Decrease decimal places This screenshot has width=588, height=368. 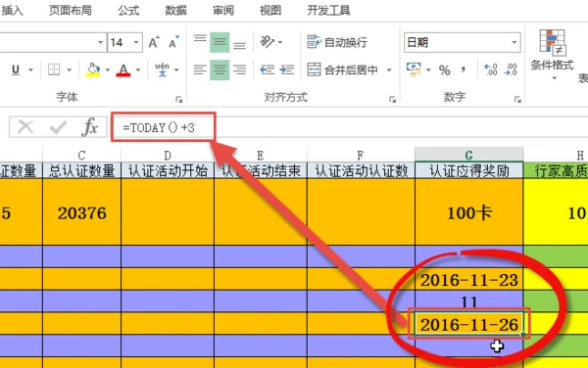click(x=511, y=69)
